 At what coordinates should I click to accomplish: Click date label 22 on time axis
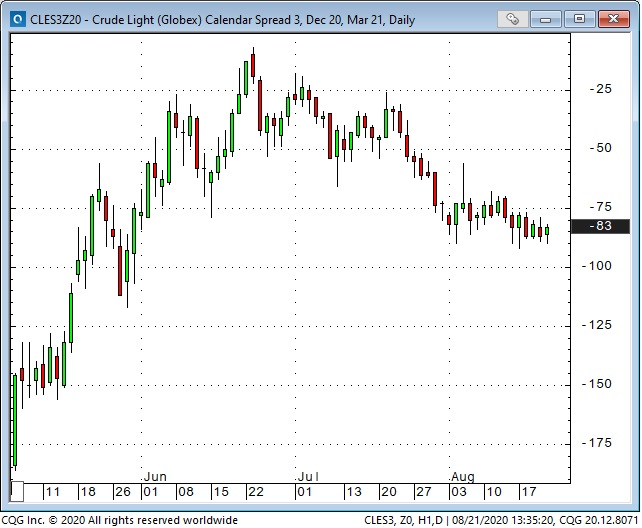pyautogui.click(x=256, y=492)
